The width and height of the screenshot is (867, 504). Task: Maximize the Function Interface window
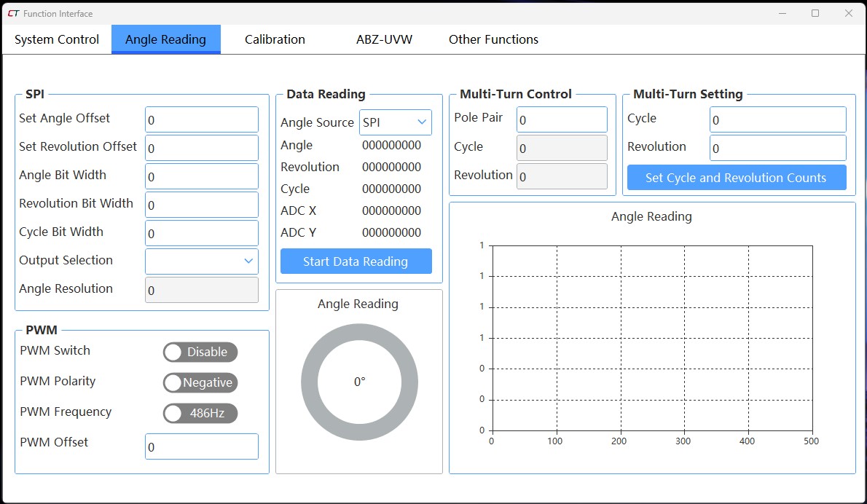815,13
